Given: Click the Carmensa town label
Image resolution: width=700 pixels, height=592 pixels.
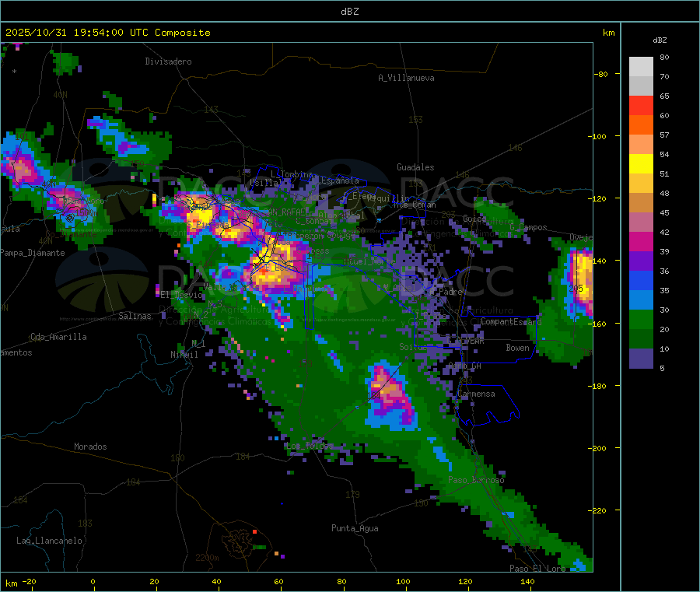Looking at the screenshot, I should point(476,394).
